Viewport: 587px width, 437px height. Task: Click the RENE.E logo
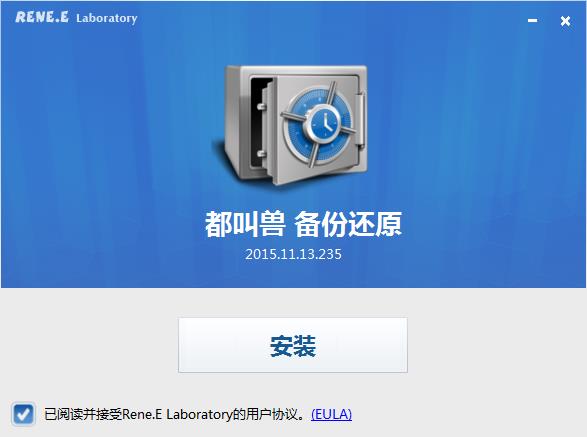42,17
